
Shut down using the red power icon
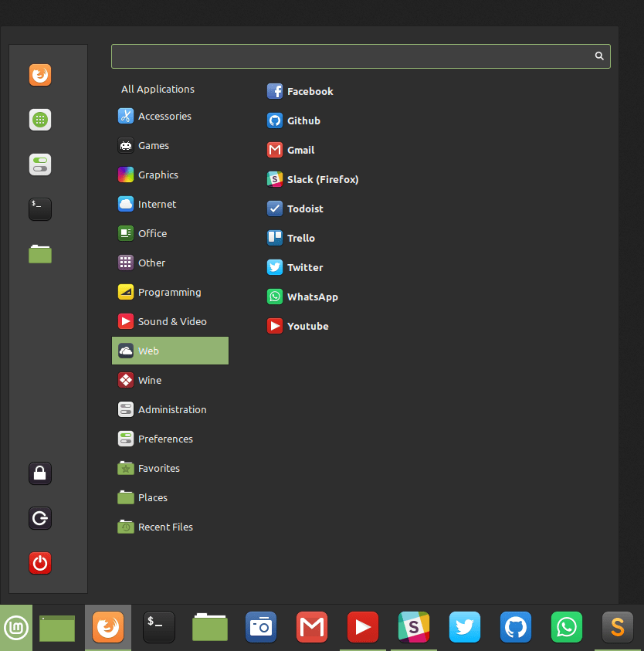pos(40,564)
